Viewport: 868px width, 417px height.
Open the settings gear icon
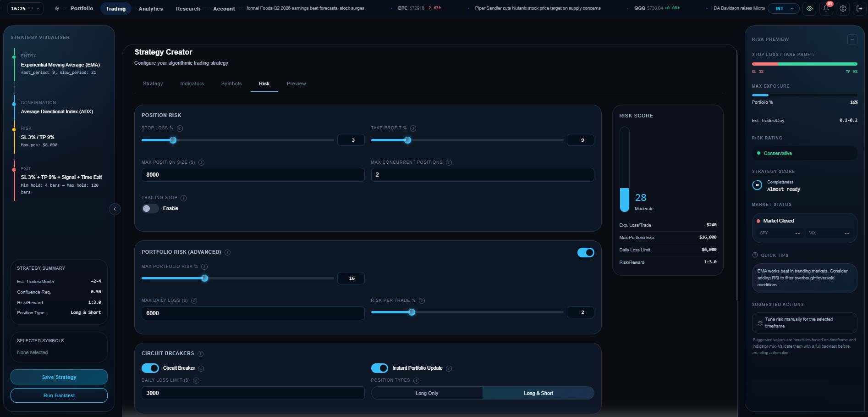843,8
